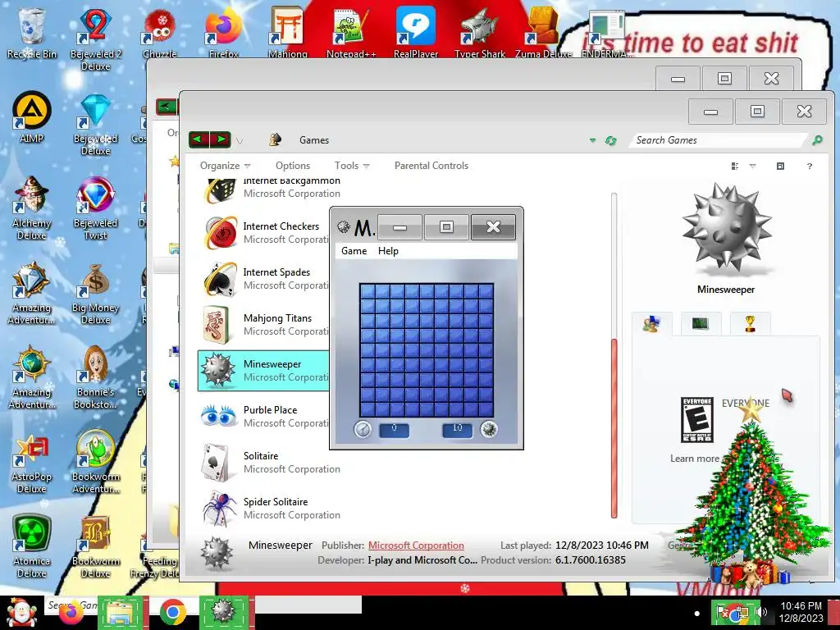Expand the Organize dropdown
This screenshot has width=840, height=630.
225,166
